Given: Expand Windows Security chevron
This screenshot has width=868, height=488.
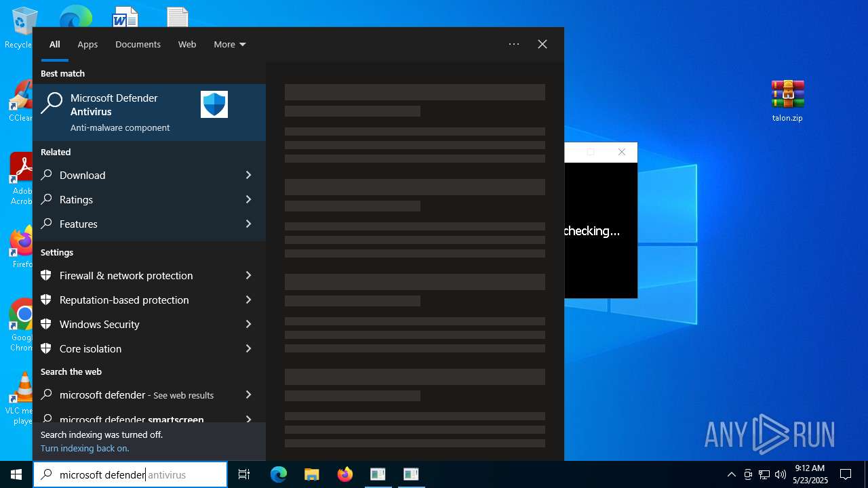Looking at the screenshot, I should tap(248, 324).
